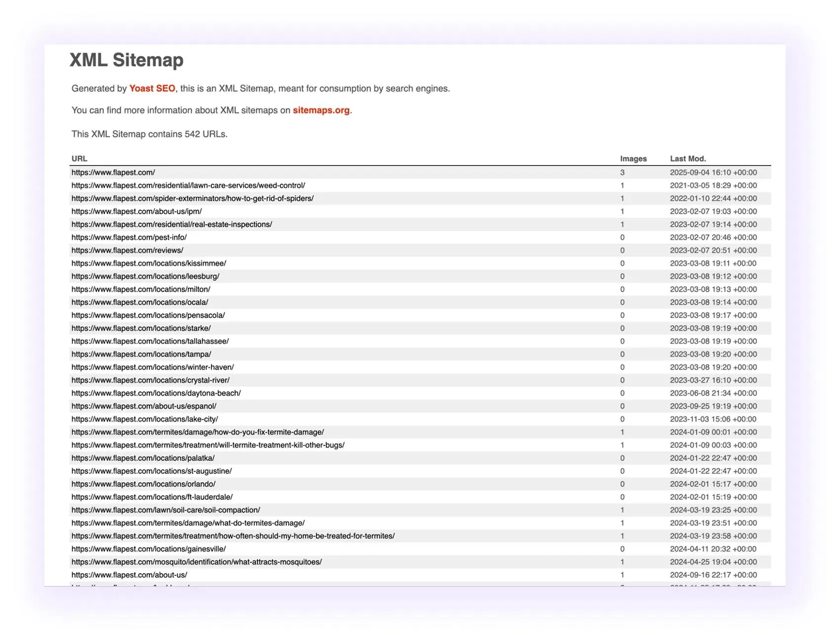Open the locations/palatka/ URL
This screenshot has width=840, height=641.
[143, 458]
